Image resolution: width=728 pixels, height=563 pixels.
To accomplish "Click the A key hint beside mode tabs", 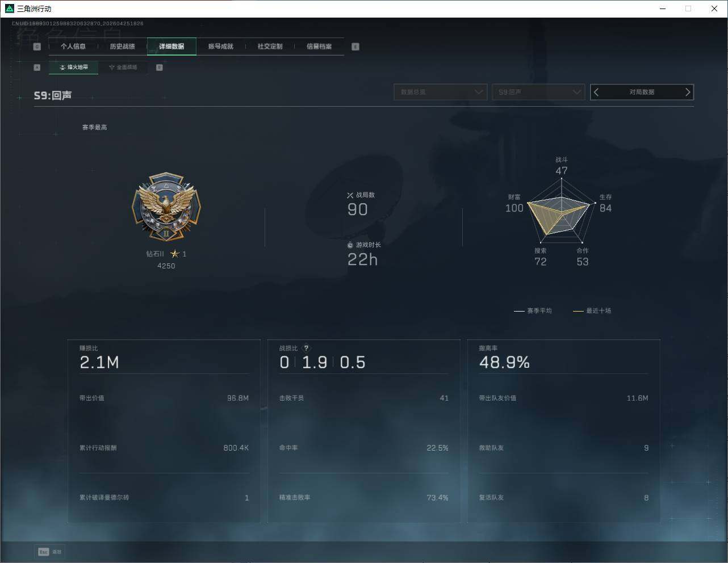I will [x=37, y=68].
